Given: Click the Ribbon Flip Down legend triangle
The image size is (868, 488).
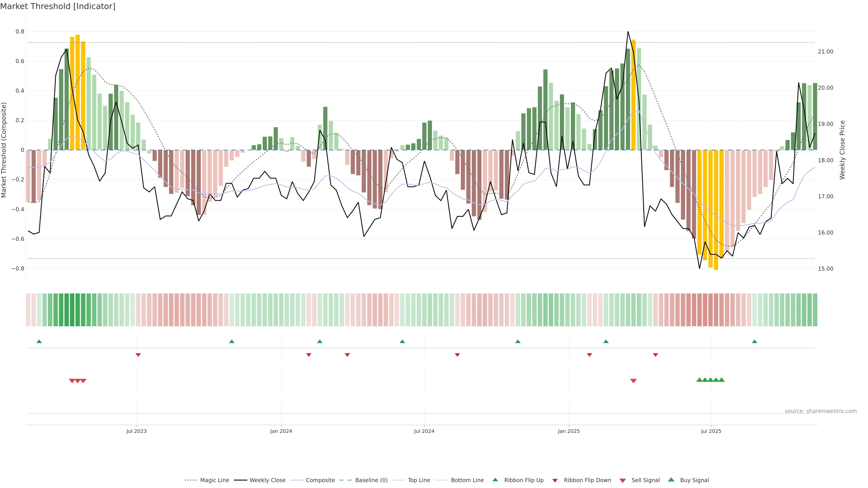Looking at the screenshot, I should (555, 481).
